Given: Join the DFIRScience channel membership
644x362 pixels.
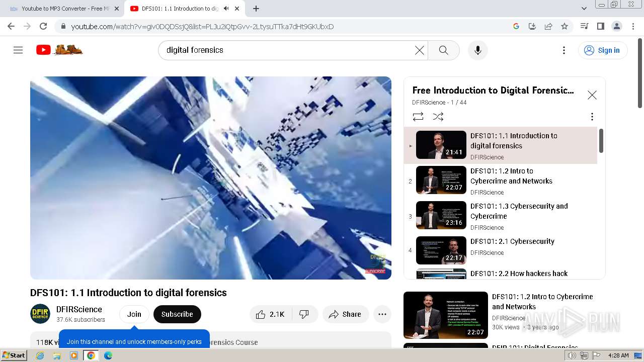Looking at the screenshot, I should click(134, 314).
